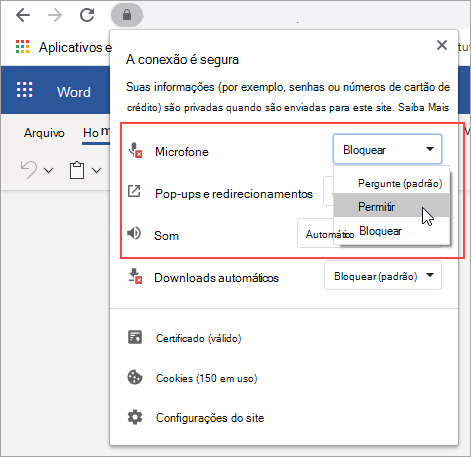Screen dimensions: 471x457
Task: Click the site settings gear icon
Action: [135, 417]
